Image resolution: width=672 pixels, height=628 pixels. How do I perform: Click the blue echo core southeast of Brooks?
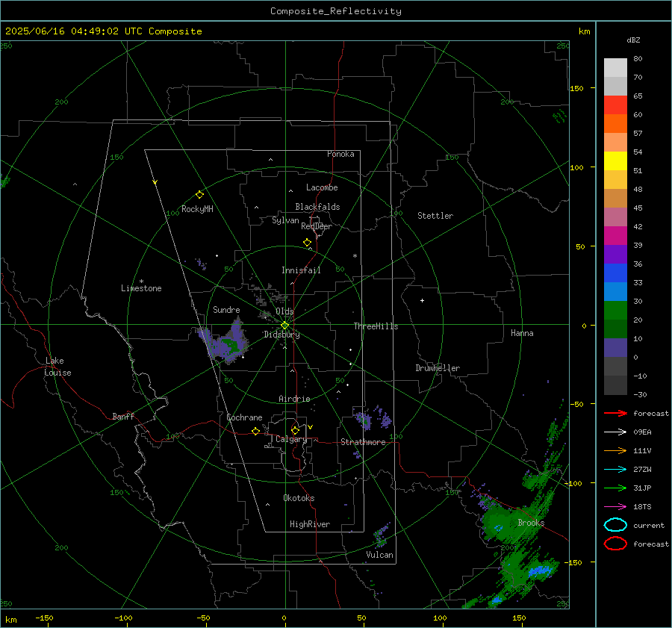tap(540, 571)
